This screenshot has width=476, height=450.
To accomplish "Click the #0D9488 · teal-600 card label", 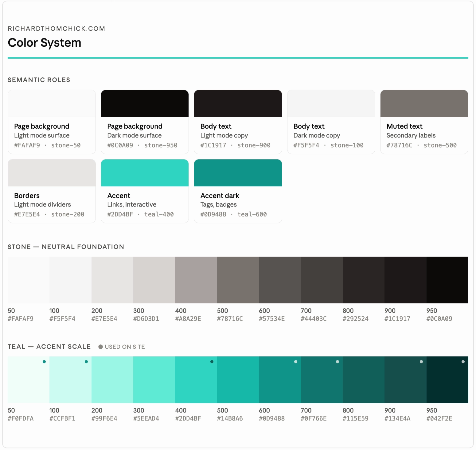I will coord(234,214).
